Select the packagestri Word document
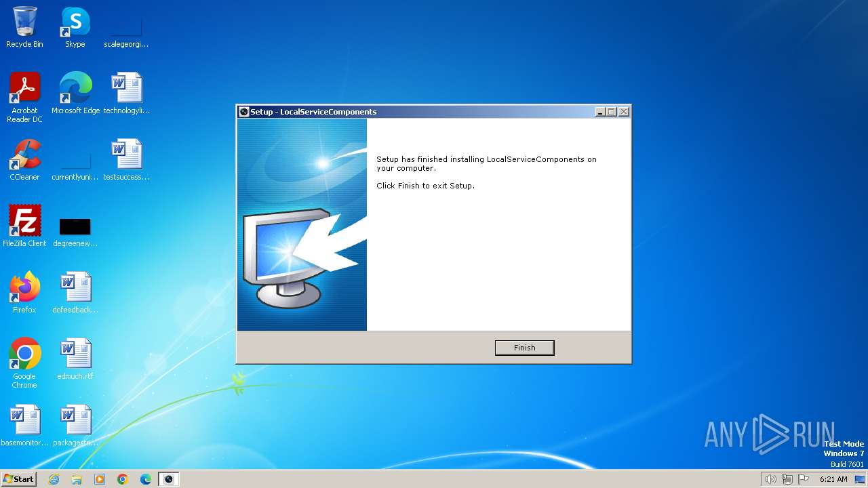868x488 pixels. coord(75,426)
